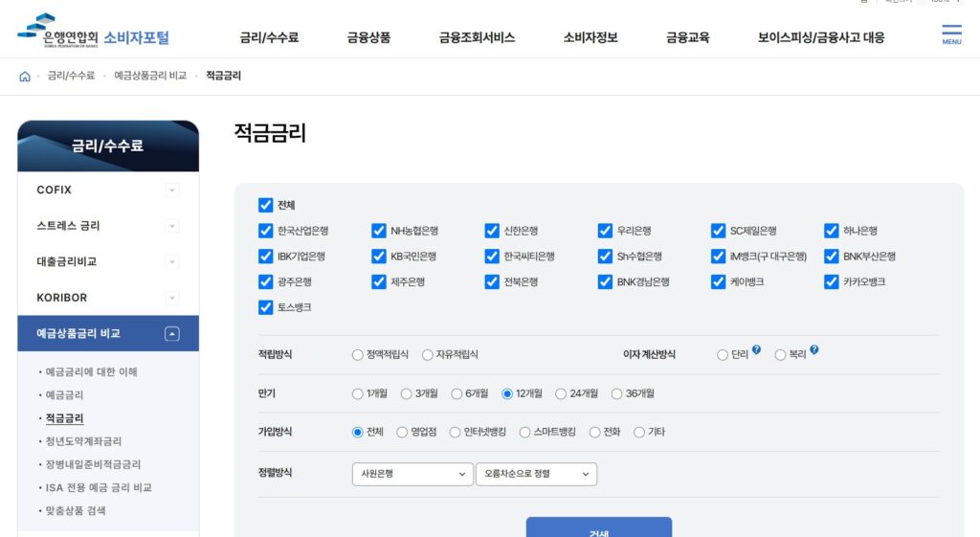The image size is (980, 537).
Task: Select 단리 interest radio button
Action: tap(723, 355)
